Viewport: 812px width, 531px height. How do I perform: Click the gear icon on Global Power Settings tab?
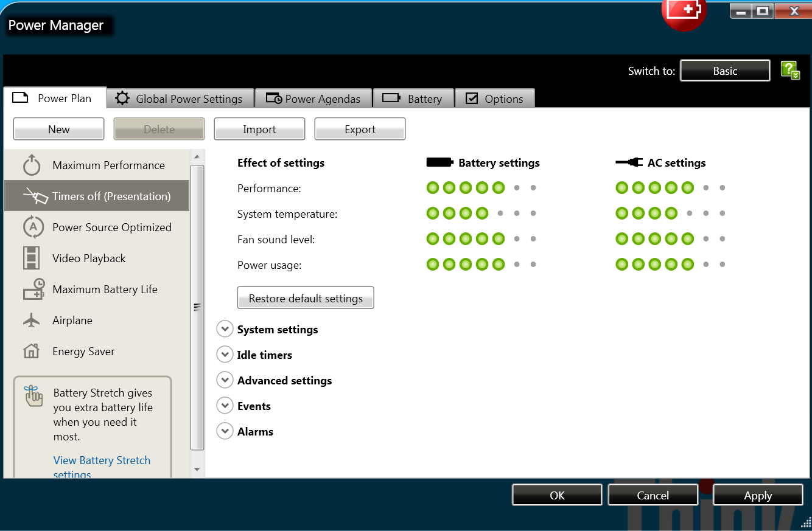pyautogui.click(x=122, y=99)
